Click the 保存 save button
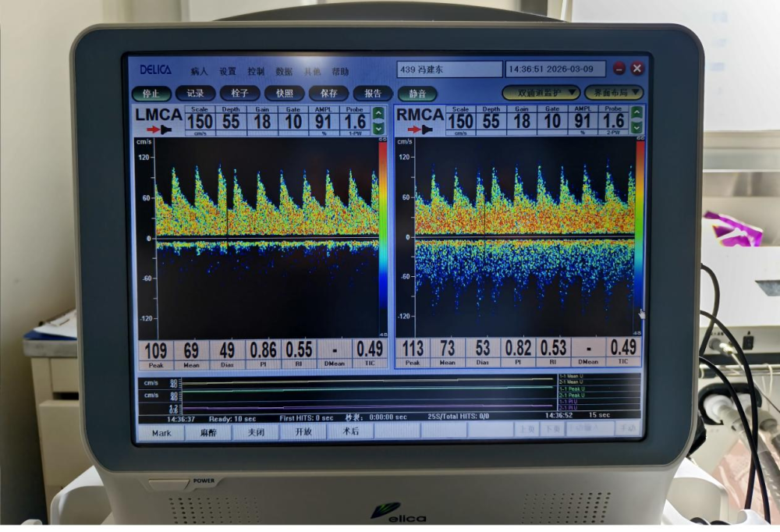 [x=328, y=93]
